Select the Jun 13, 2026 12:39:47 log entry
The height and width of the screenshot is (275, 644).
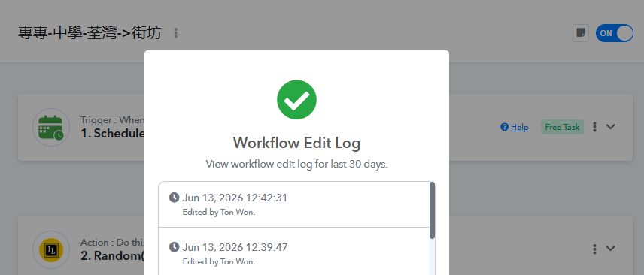pyautogui.click(x=293, y=251)
